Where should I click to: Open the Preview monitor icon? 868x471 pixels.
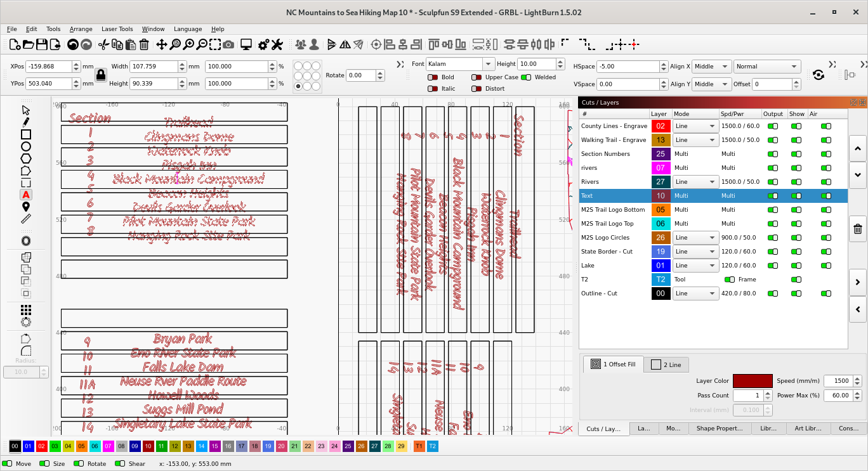(246, 44)
